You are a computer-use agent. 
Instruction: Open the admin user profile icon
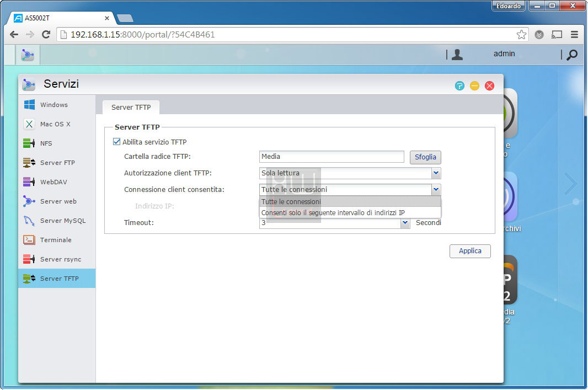click(x=457, y=55)
